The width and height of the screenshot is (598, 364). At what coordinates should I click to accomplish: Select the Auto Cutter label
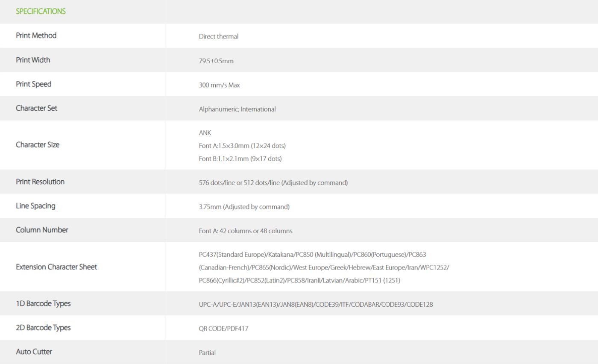tap(34, 352)
